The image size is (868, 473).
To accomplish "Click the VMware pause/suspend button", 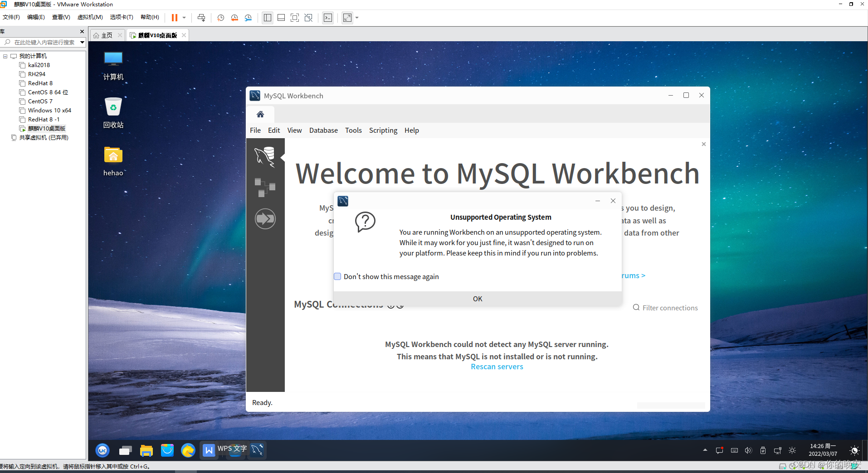I will pos(175,18).
